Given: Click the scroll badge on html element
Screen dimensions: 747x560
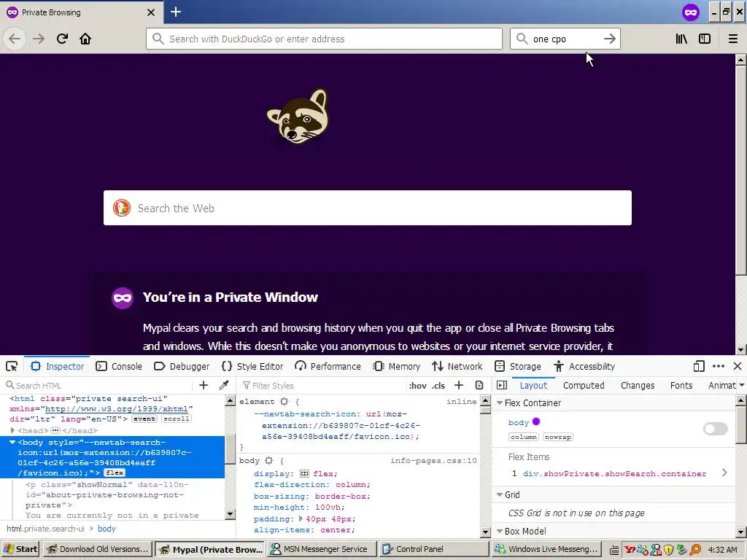Looking at the screenshot, I should pyautogui.click(x=177, y=419).
